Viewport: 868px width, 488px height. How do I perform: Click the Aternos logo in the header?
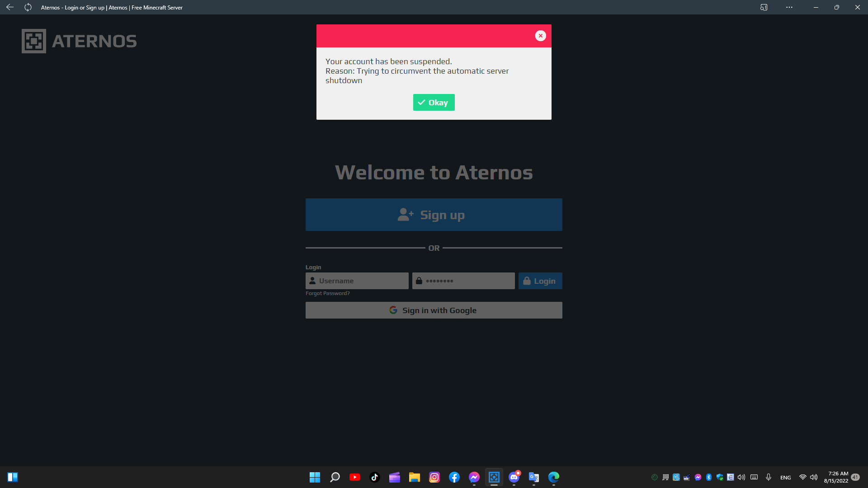[x=79, y=41]
